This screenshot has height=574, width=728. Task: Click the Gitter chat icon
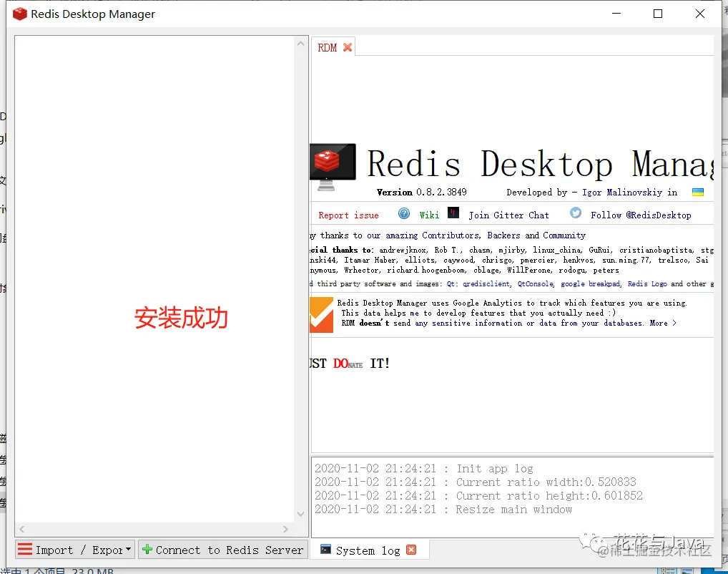click(x=453, y=213)
